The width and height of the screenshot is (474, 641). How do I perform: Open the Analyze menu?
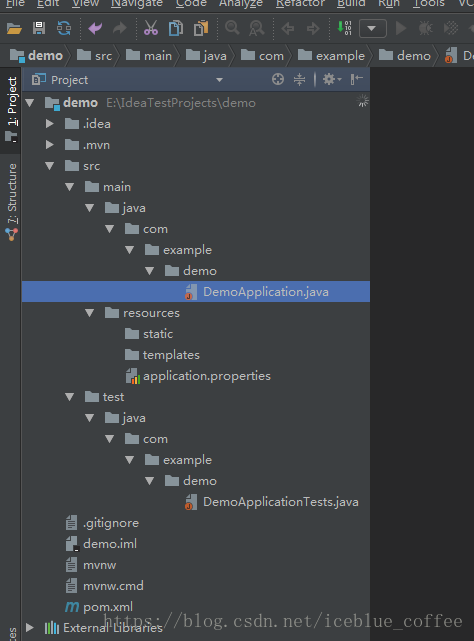click(x=241, y=4)
